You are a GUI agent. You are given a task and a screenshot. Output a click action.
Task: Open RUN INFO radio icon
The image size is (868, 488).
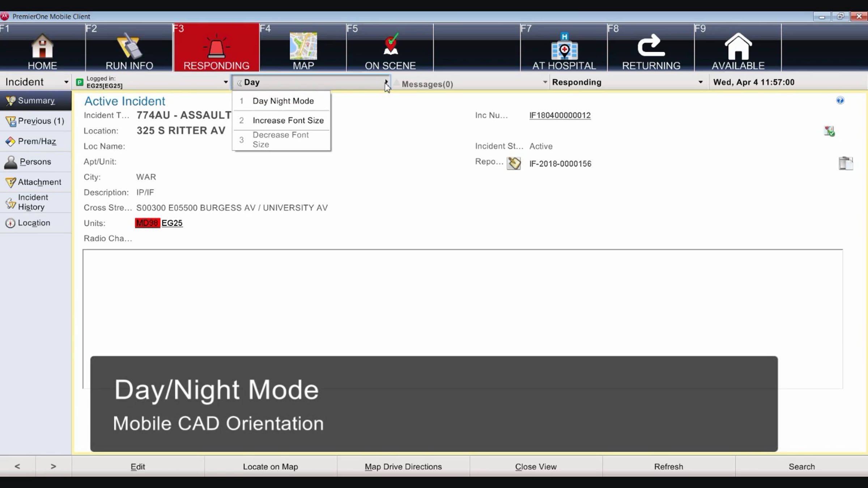coord(129,46)
